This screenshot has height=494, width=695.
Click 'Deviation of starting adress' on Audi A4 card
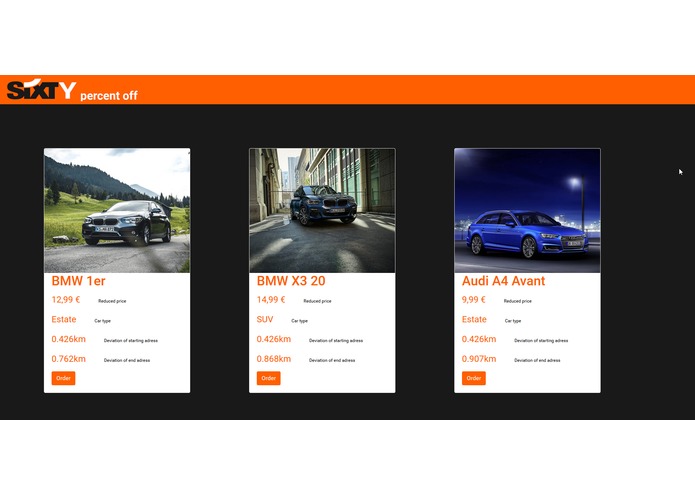click(541, 341)
